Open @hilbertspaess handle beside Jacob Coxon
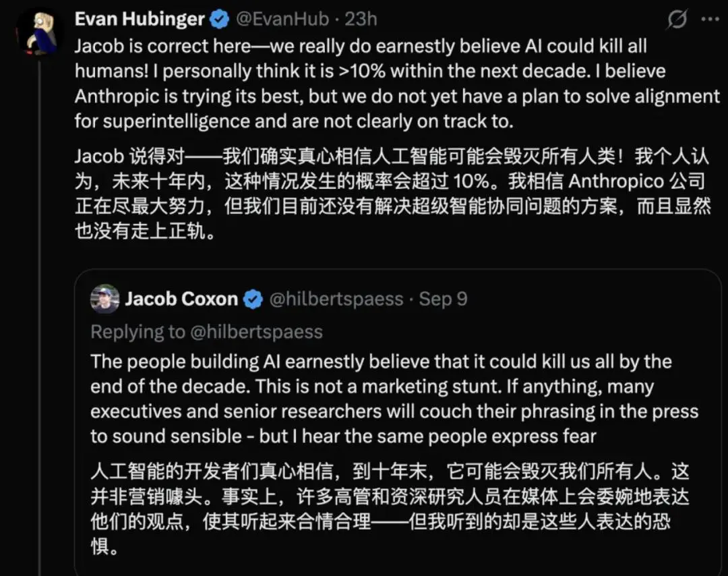 coord(336,299)
